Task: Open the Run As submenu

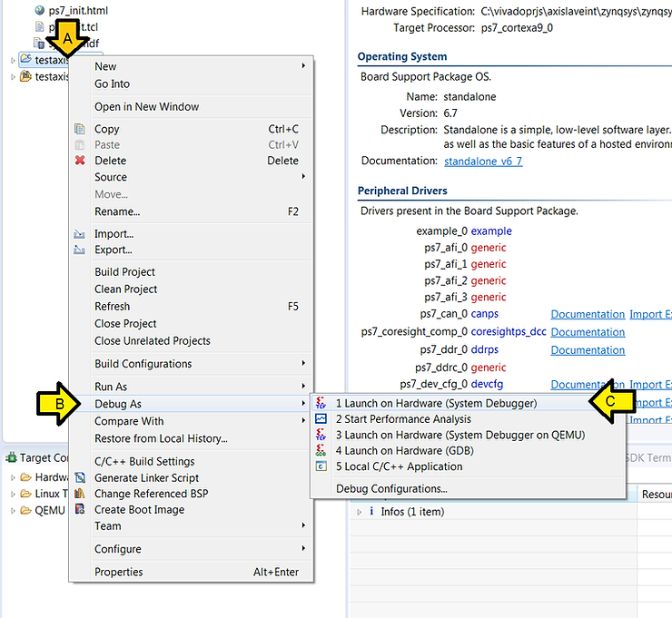Action: (x=191, y=387)
